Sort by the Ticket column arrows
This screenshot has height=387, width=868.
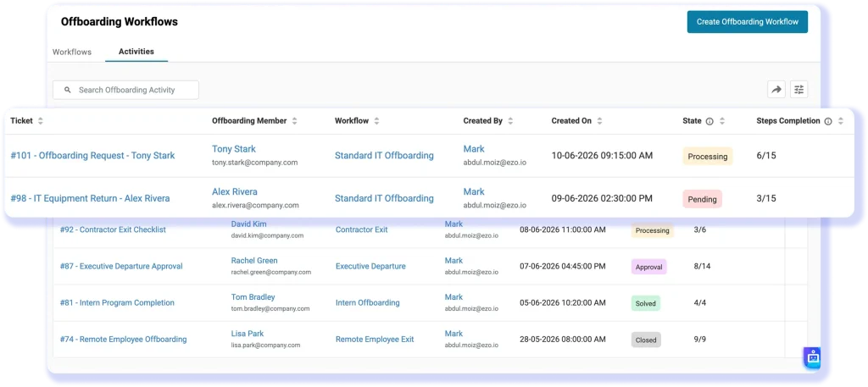[40, 121]
